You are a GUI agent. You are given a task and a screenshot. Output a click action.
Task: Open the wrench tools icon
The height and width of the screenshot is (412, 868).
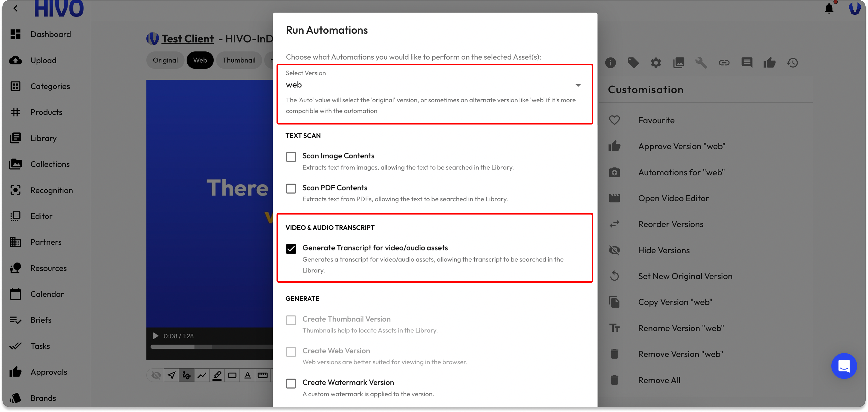point(701,63)
